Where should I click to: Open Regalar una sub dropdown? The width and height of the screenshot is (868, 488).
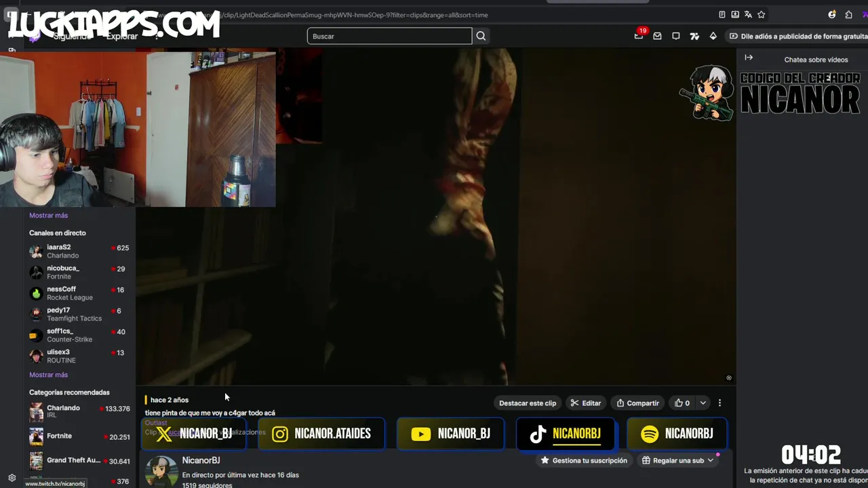coord(678,460)
